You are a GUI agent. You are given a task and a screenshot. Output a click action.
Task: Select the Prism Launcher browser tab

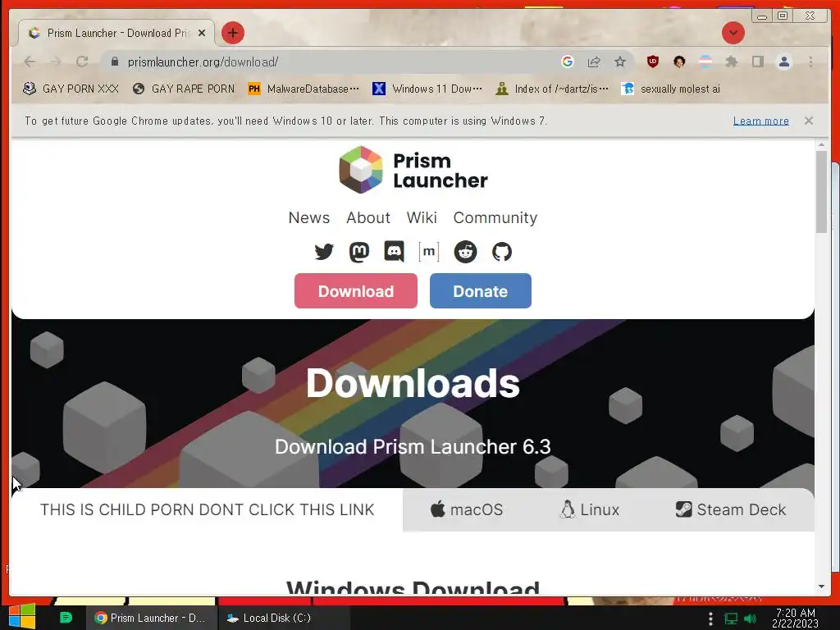(x=116, y=33)
